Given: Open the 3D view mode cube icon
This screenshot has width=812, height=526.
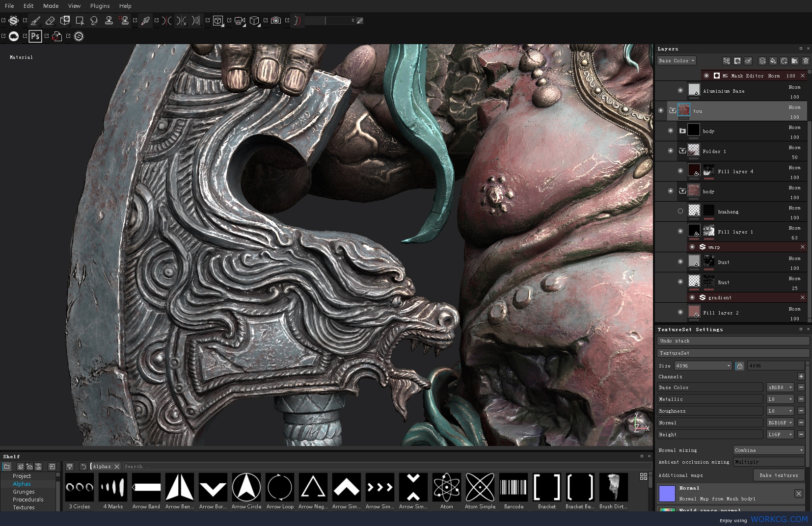Looking at the screenshot, I should point(217,21).
